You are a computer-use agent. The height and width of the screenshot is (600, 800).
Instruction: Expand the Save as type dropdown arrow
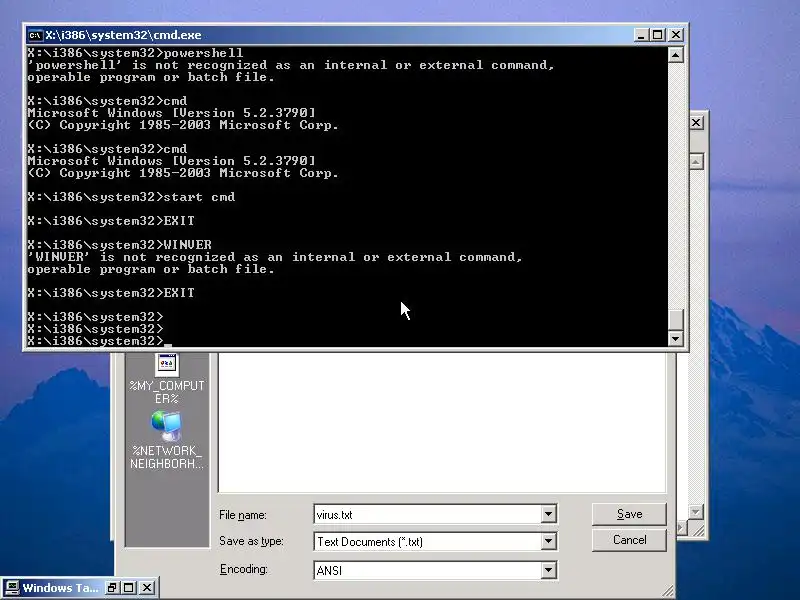pos(548,541)
